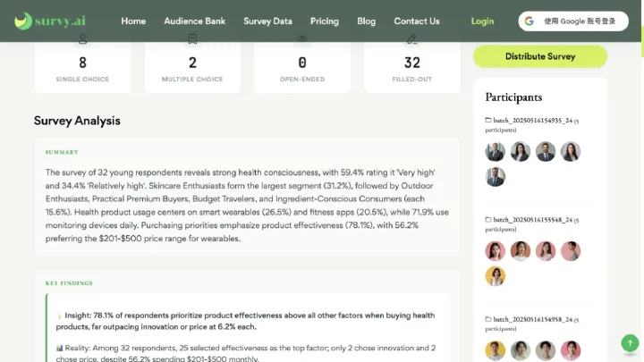The image size is (644, 362).
Task: Open the Home menu item
Action: tap(133, 21)
